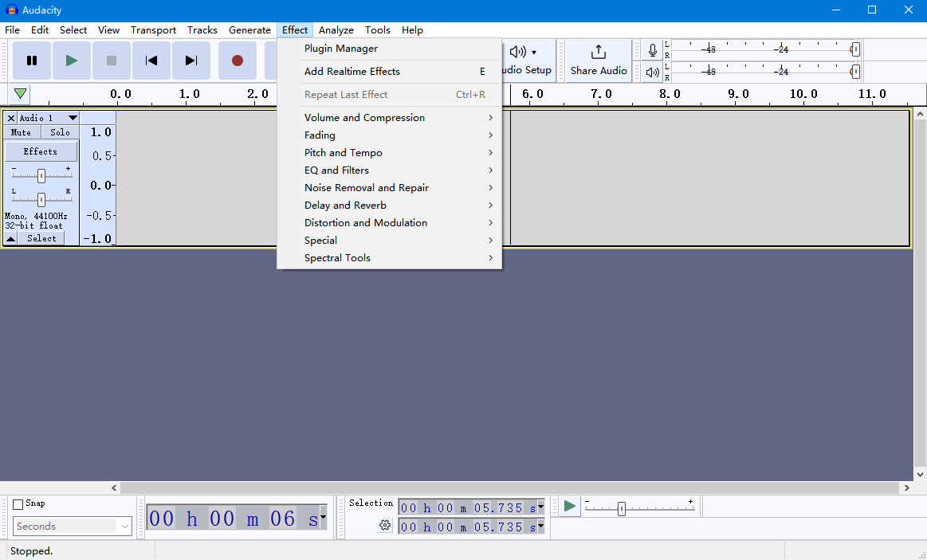Click Play-at-Speed green play button
Viewport: 927px width, 560px height.
coord(569,507)
